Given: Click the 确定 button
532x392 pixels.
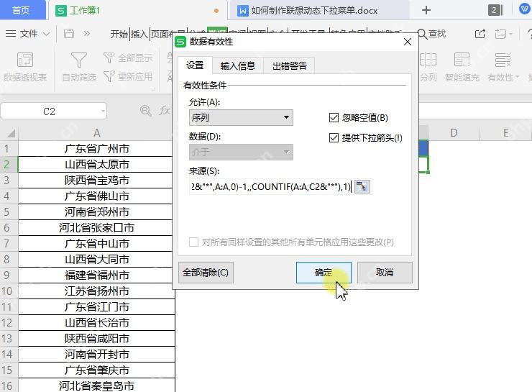Looking at the screenshot, I should tap(324, 273).
